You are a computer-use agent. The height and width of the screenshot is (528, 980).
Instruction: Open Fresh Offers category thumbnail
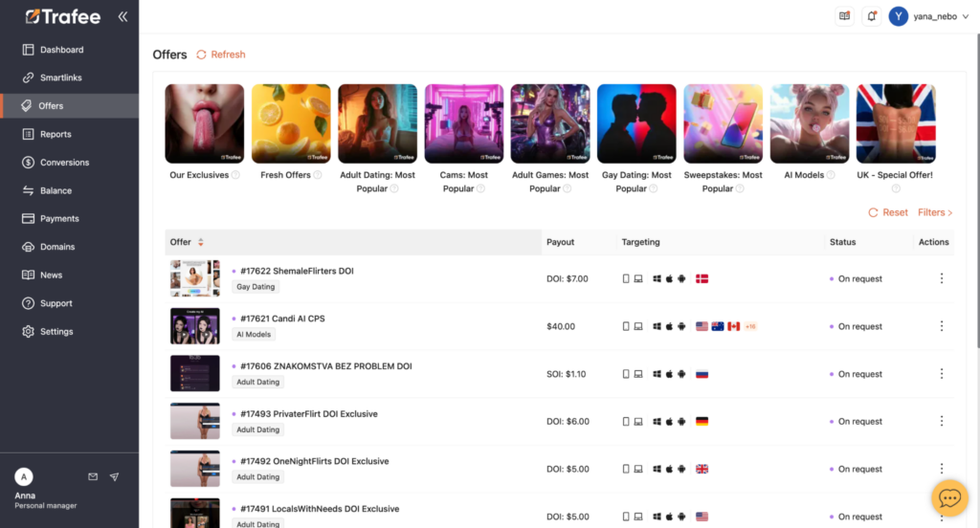click(291, 123)
